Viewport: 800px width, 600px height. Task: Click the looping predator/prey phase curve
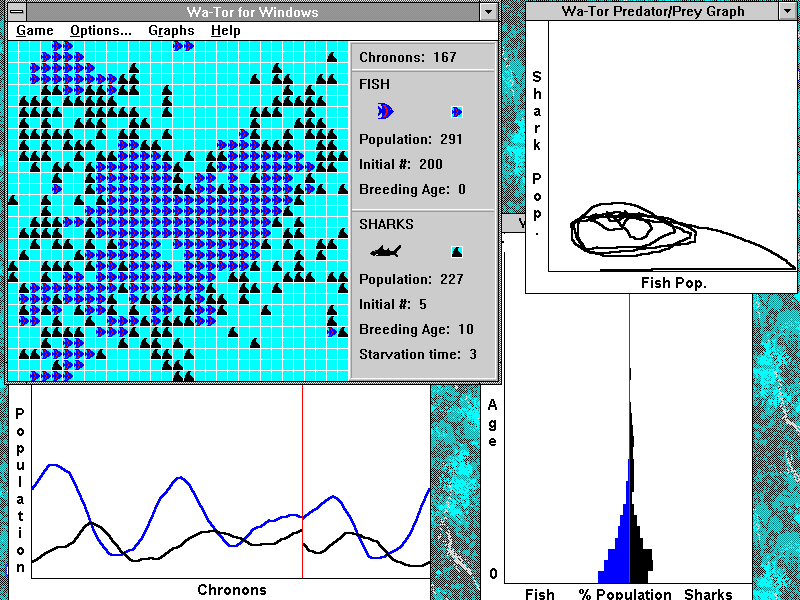coord(630,232)
